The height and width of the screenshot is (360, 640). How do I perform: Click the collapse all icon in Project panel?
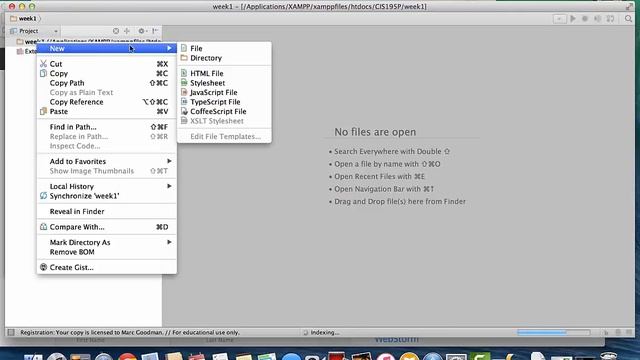click(x=127, y=31)
